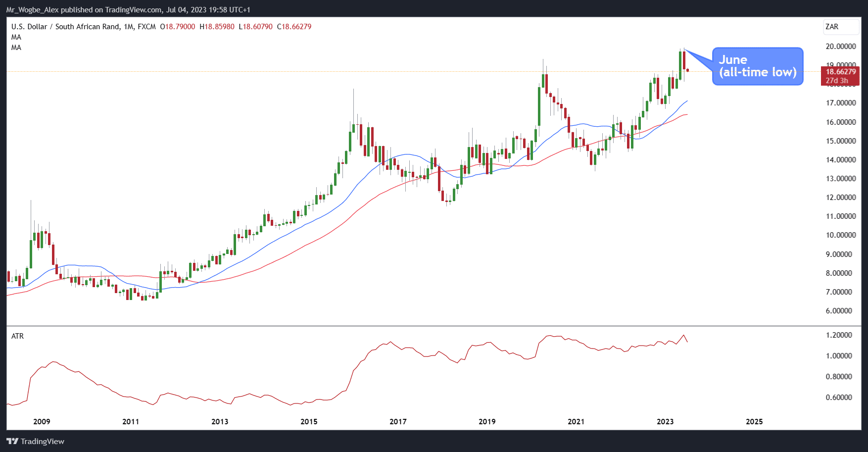Viewport: 868px width, 452px height.
Task: Click the 9.00000 price axis label
Action: (x=839, y=254)
